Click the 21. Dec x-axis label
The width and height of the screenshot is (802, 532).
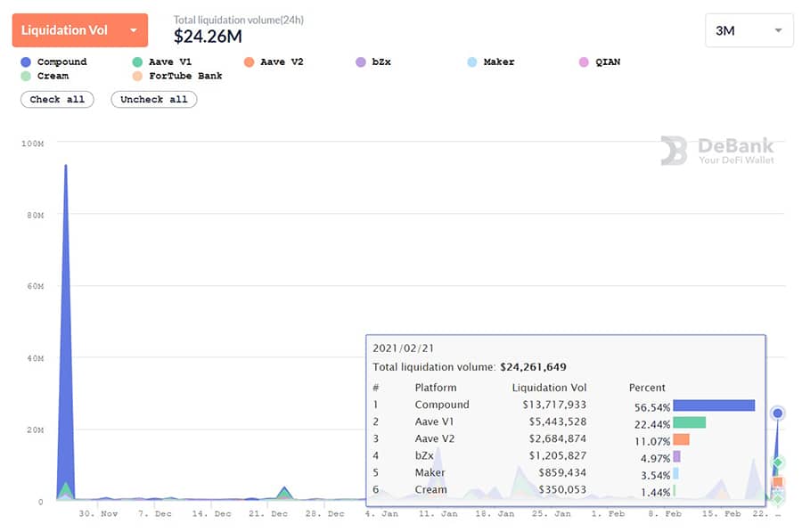[x=268, y=513]
